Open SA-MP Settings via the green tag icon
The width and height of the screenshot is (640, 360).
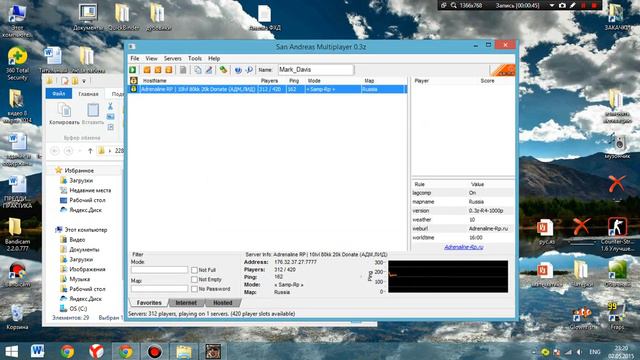pos(223,70)
